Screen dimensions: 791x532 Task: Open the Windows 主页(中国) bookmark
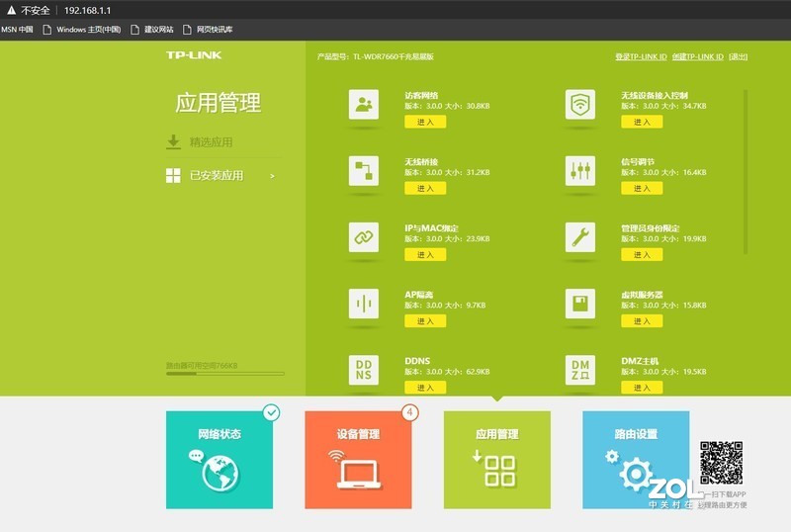tap(82, 30)
